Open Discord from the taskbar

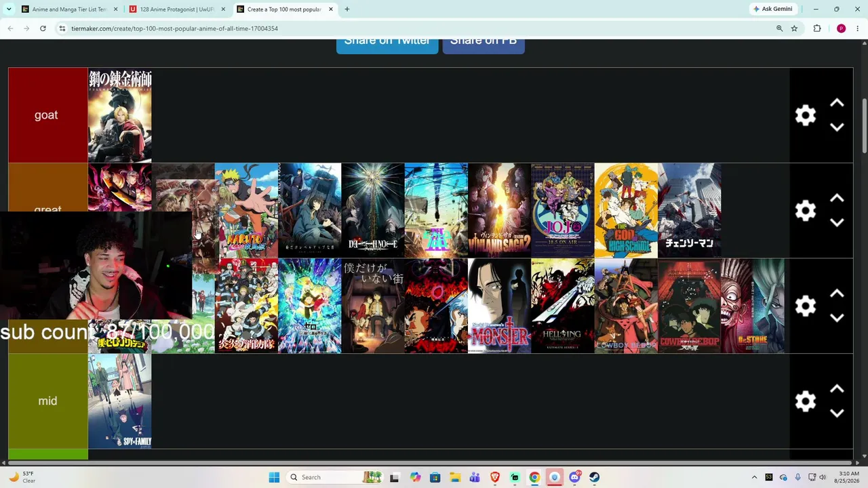(574, 477)
